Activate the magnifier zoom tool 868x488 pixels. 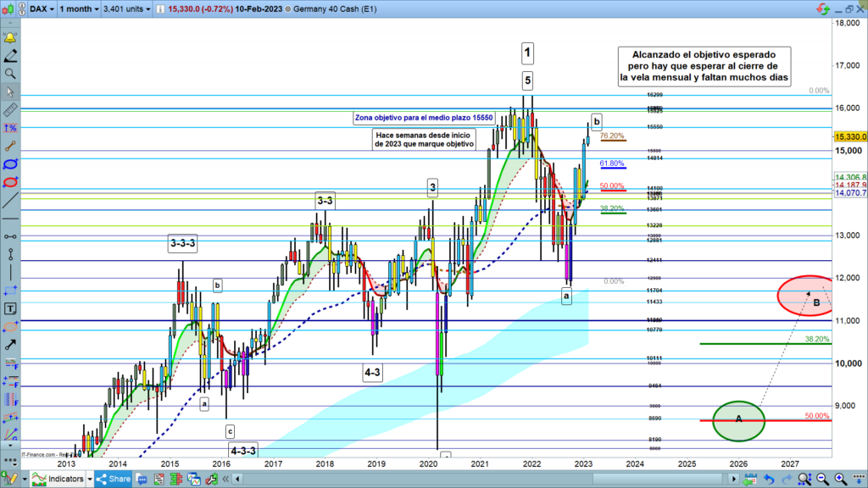pos(10,74)
